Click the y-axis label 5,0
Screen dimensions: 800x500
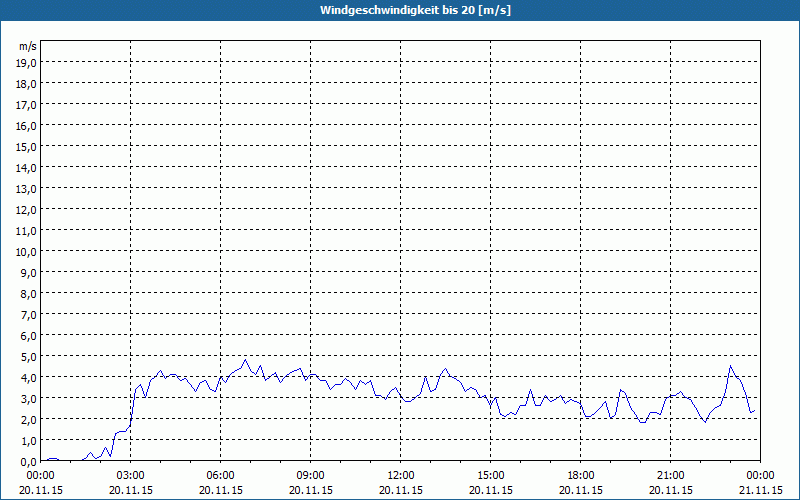point(30,357)
